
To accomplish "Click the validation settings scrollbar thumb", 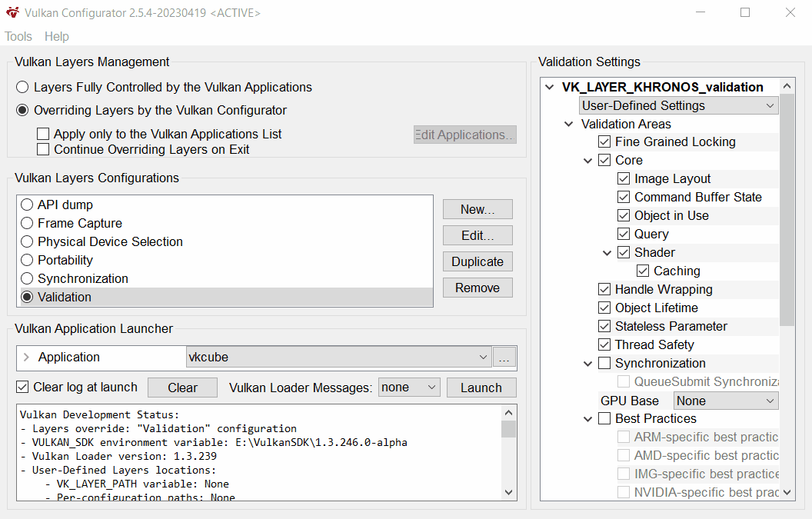I will (787, 210).
